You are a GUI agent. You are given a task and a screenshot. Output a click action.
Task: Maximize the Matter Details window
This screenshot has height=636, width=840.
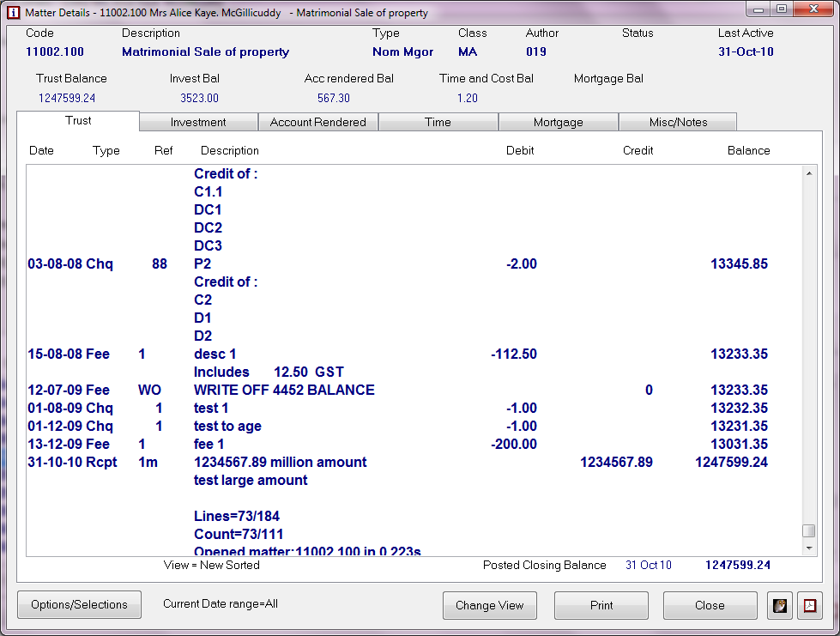click(781, 9)
